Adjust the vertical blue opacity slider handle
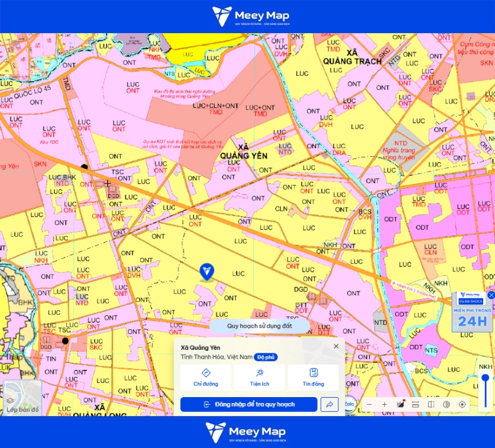The image size is (495, 448). tap(486, 378)
